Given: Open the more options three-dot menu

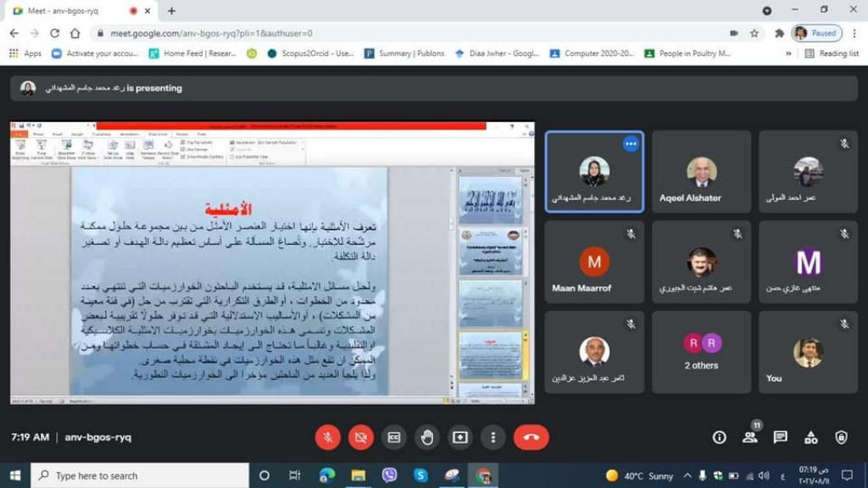Looking at the screenshot, I should tap(493, 437).
